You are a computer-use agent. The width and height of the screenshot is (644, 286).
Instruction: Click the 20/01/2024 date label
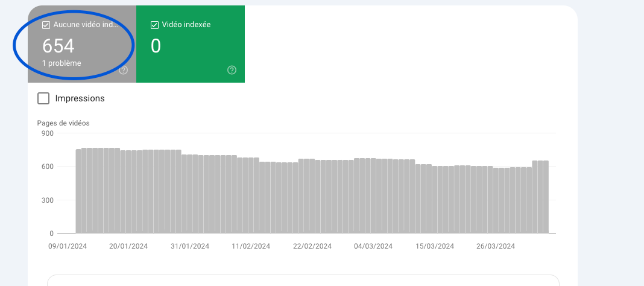coord(128,246)
